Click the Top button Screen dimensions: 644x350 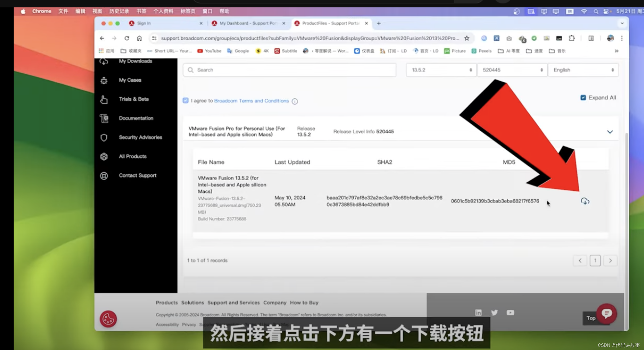coord(591,318)
